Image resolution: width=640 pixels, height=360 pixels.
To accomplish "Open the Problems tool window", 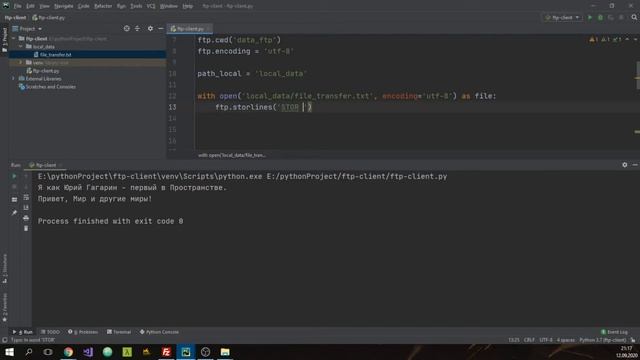I will click(x=83, y=332).
